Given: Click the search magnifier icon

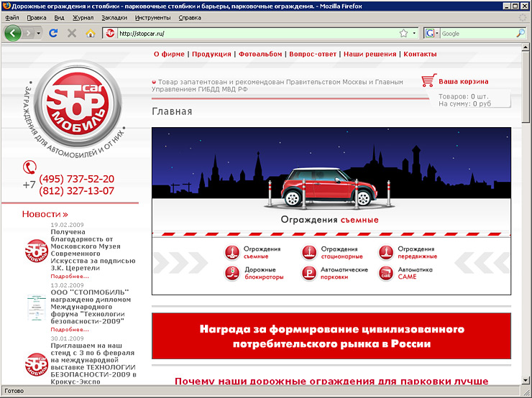Looking at the screenshot, I should [520, 33].
